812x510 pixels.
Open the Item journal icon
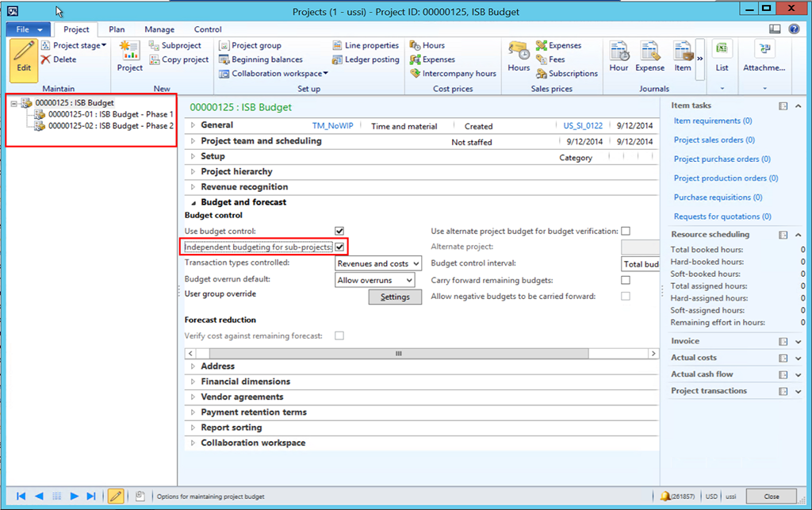(x=680, y=56)
